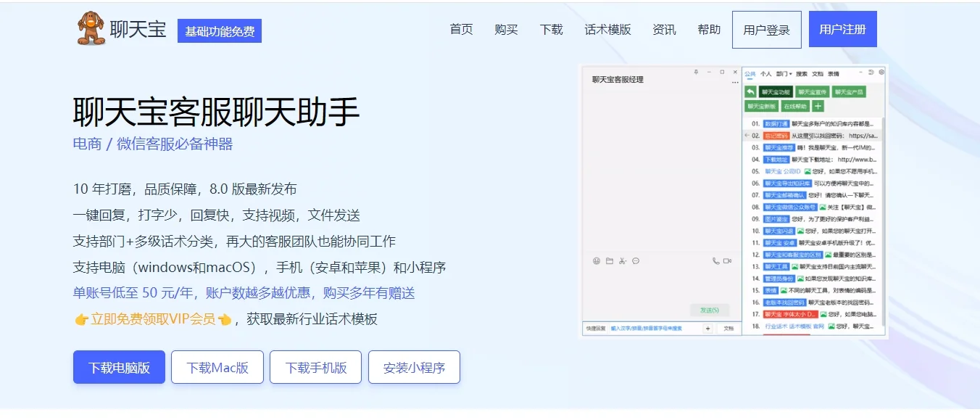Select the 聊天宝功能 category button
The width and height of the screenshot is (980, 420).
(775, 92)
